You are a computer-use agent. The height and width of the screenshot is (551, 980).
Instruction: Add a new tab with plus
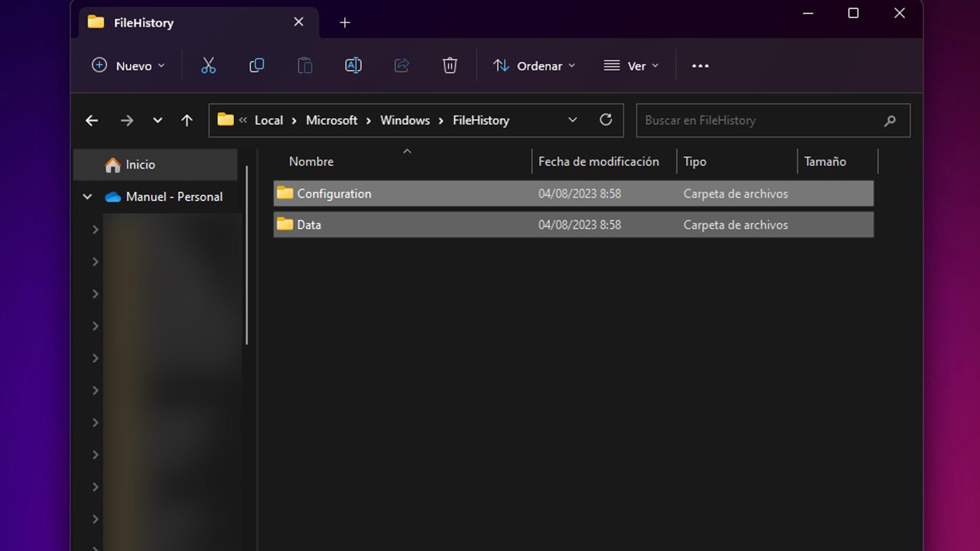tap(345, 23)
